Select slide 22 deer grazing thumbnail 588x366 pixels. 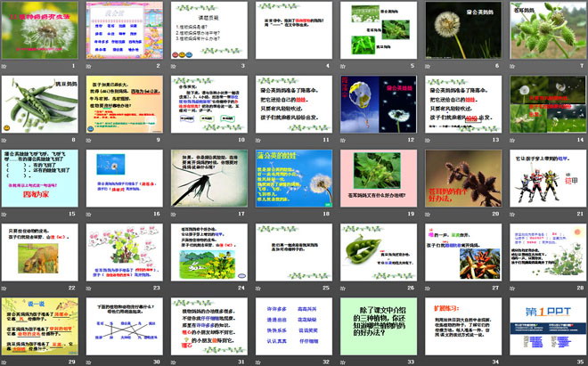click(40, 252)
